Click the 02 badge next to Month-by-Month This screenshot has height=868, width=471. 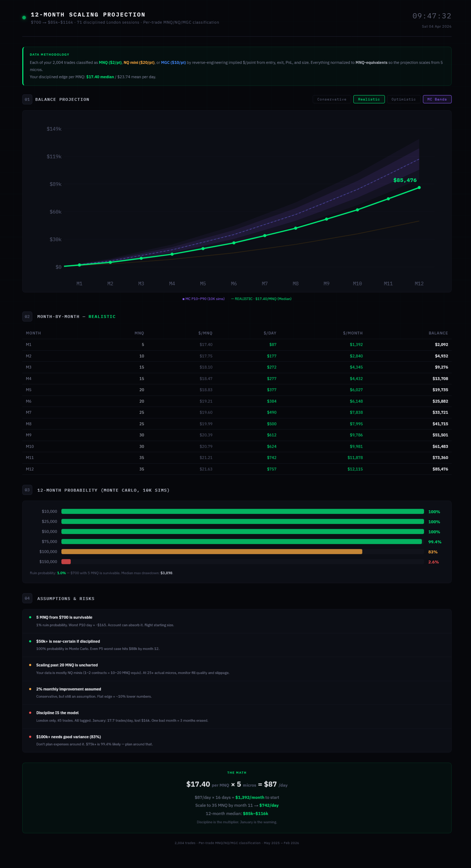(x=27, y=316)
